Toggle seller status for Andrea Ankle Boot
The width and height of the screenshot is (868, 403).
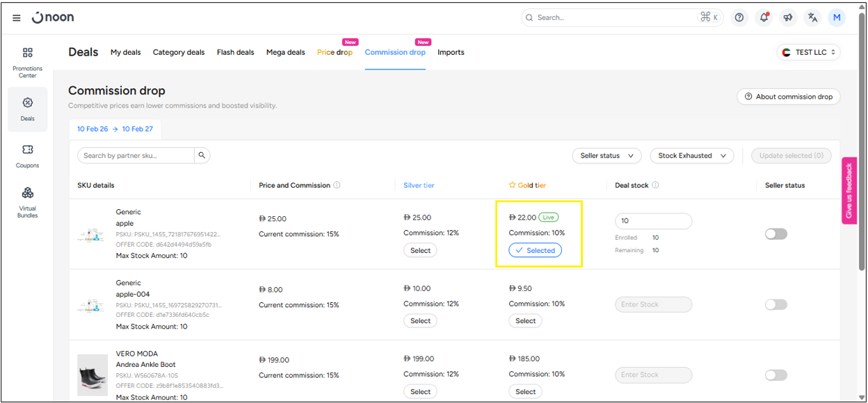pyautogui.click(x=775, y=375)
